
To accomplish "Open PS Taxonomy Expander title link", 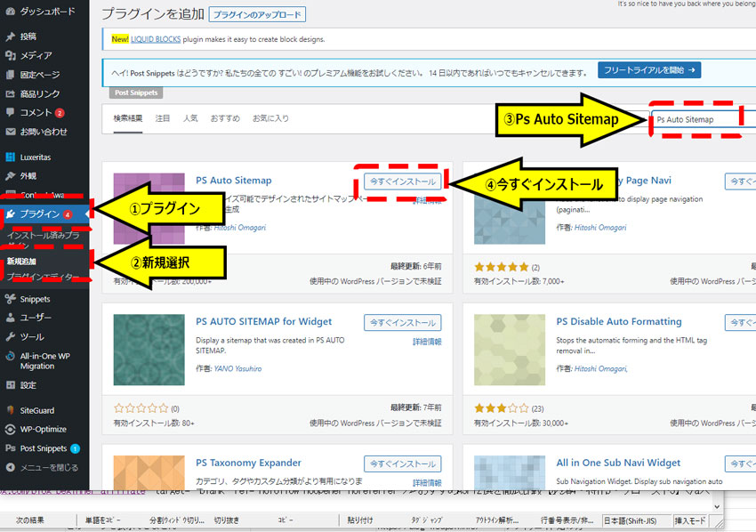I will coord(248,463).
